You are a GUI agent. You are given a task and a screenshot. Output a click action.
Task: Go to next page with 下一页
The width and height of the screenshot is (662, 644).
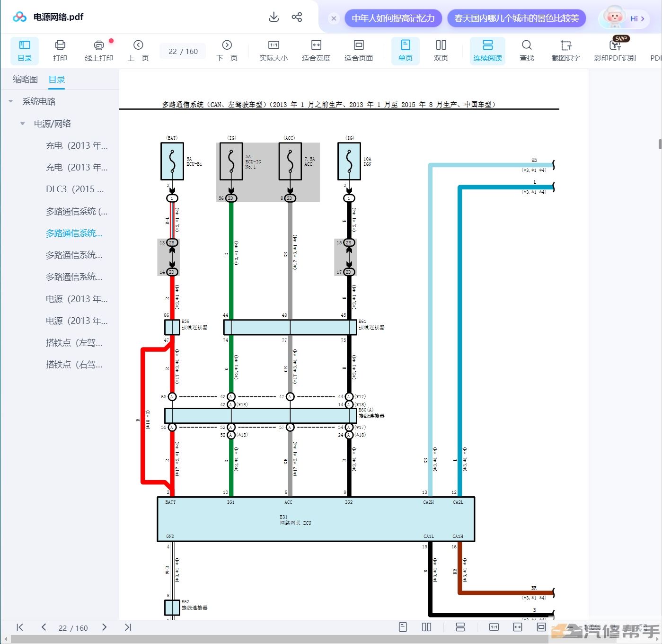(x=227, y=51)
